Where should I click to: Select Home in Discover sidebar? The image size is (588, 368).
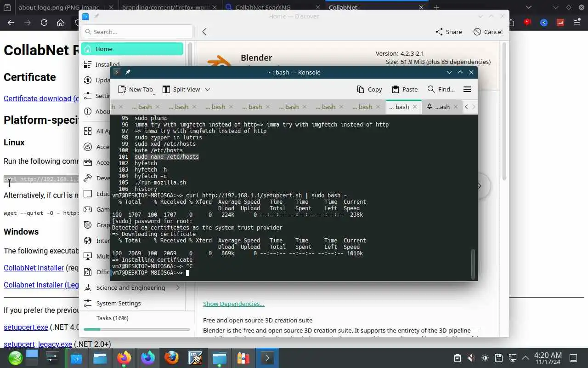coord(132,49)
